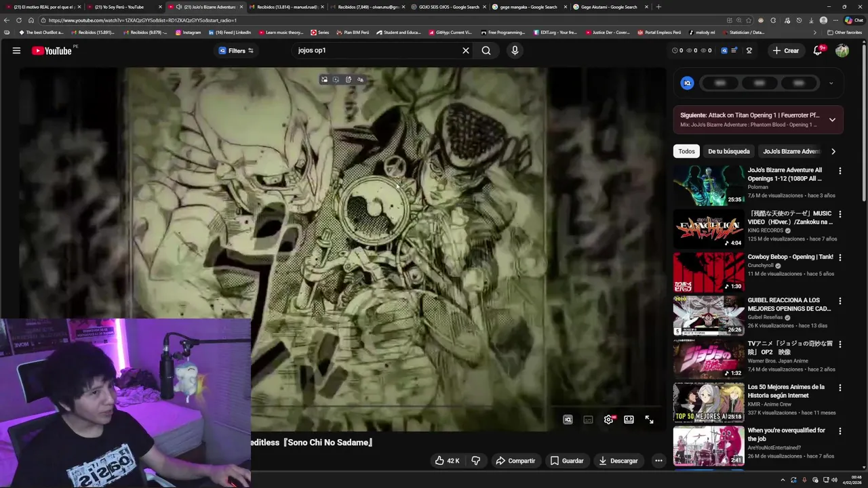This screenshot has width=868, height=488.
Task: Open player settings gear icon
Action: [x=608, y=420]
